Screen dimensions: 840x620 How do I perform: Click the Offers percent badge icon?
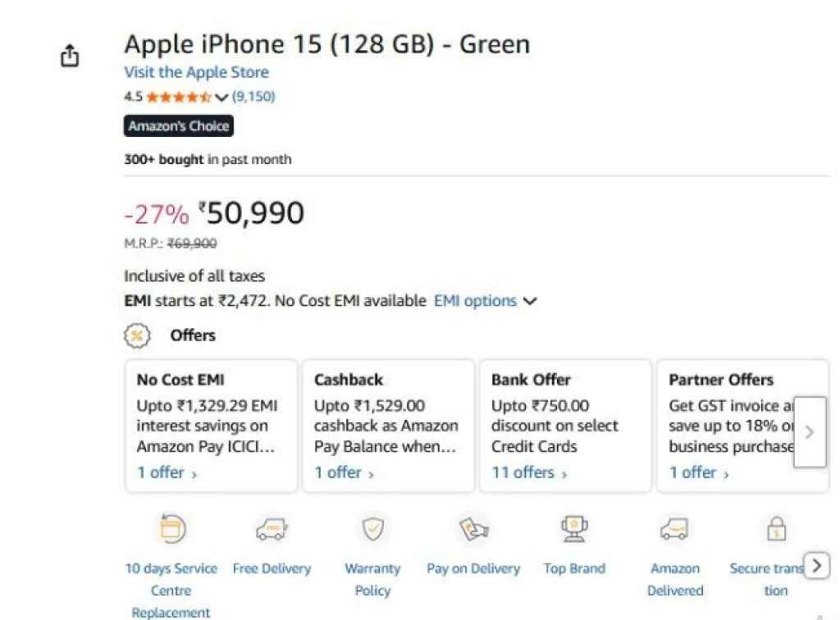pos(137,335)
